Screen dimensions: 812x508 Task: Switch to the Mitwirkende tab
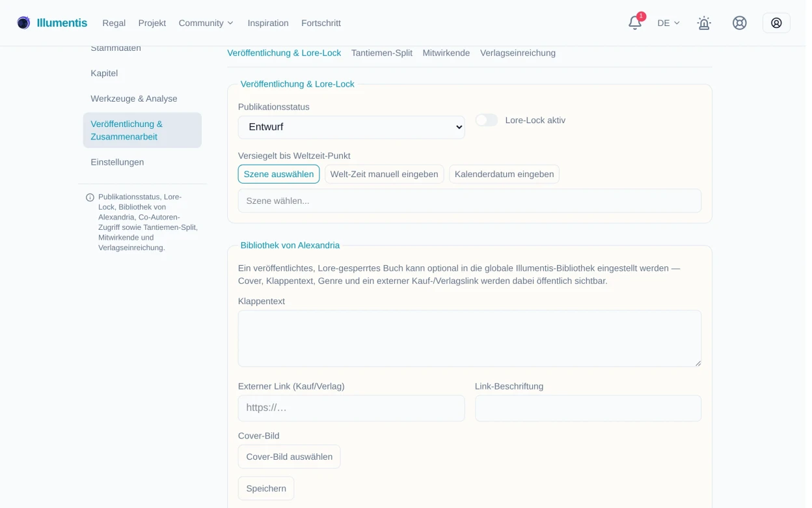tap(446, 53)
